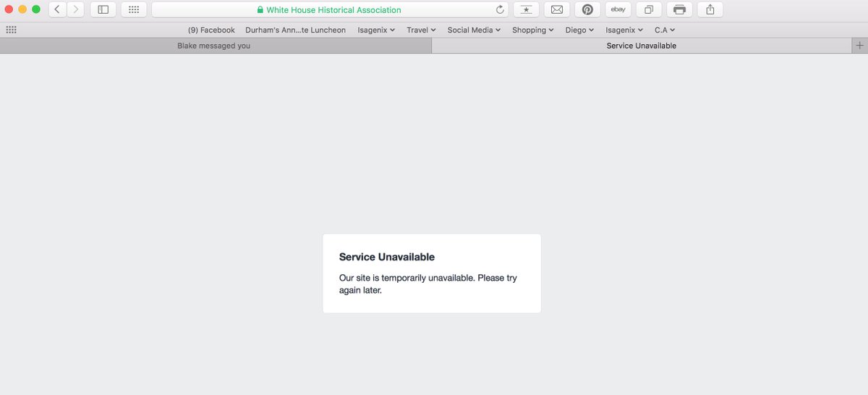Maximize the window with green button
The image size is (868, 395).
click(36, 9)
